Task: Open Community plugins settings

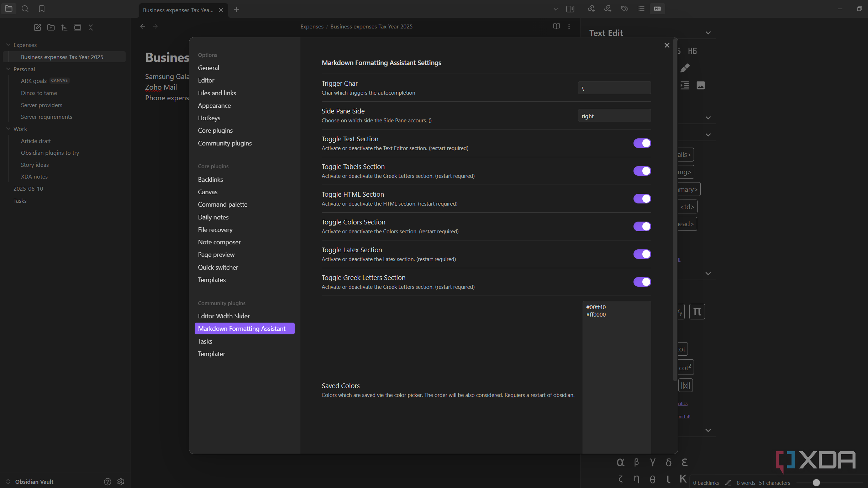Action: click(225, 143)
